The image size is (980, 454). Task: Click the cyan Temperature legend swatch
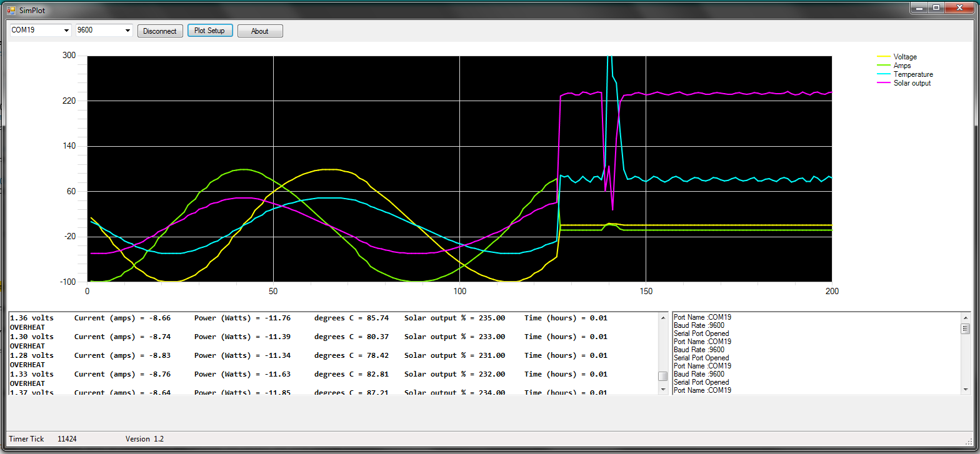pos(884,74)
